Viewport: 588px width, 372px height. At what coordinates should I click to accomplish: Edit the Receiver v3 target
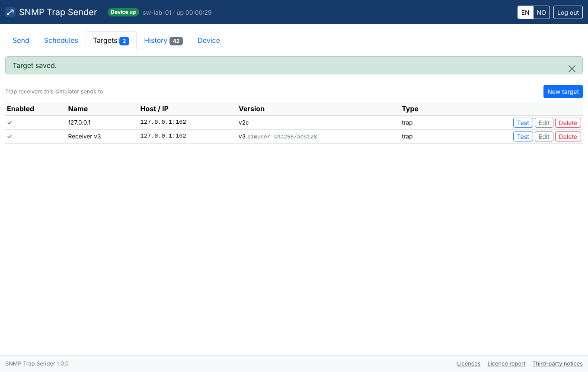[544, 137]
